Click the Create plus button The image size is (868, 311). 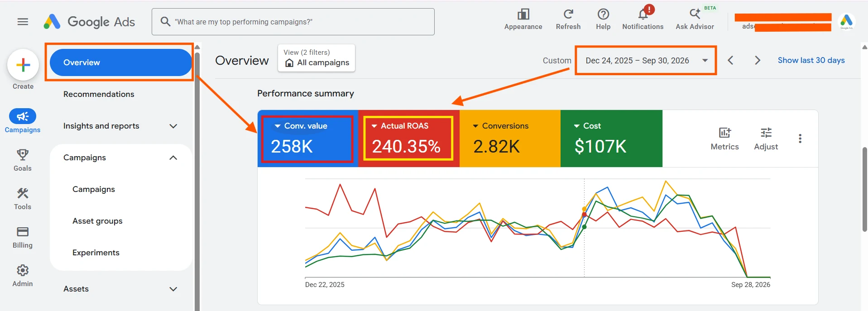pyautogui.click(x=23, y=65)
